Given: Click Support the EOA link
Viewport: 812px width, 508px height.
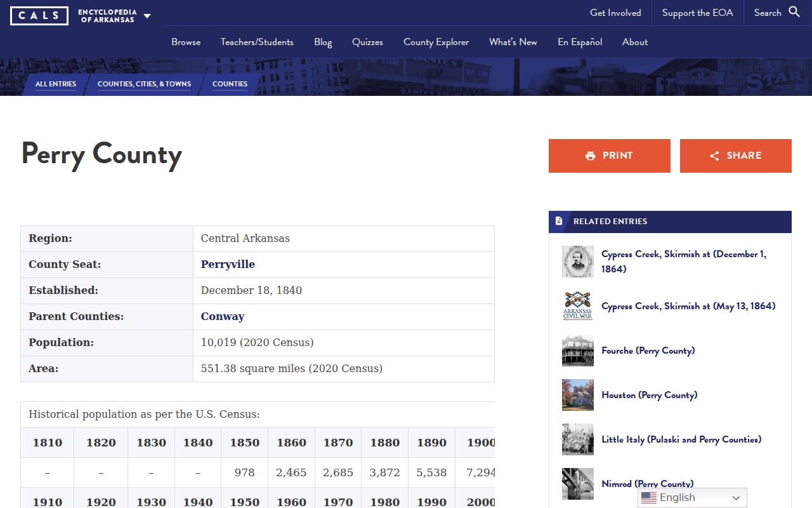Looking at the screenshot, I should 698,13.
